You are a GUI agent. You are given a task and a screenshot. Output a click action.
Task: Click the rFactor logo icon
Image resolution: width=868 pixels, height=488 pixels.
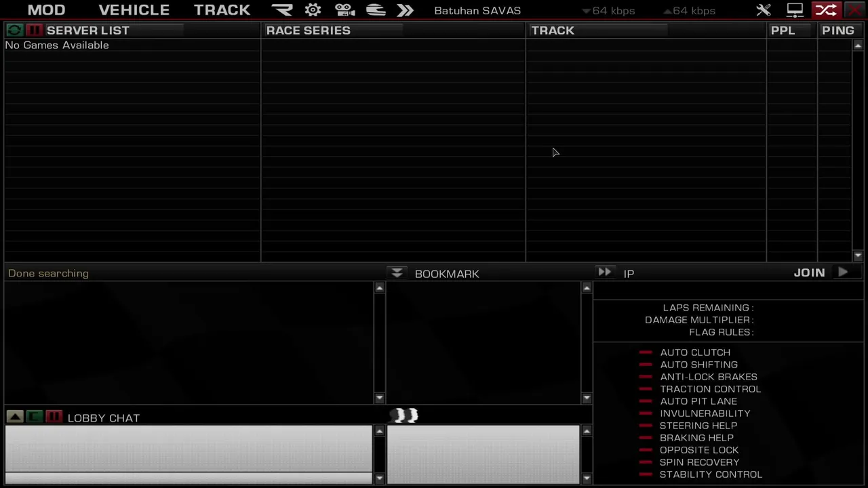(x=282, y=10)
